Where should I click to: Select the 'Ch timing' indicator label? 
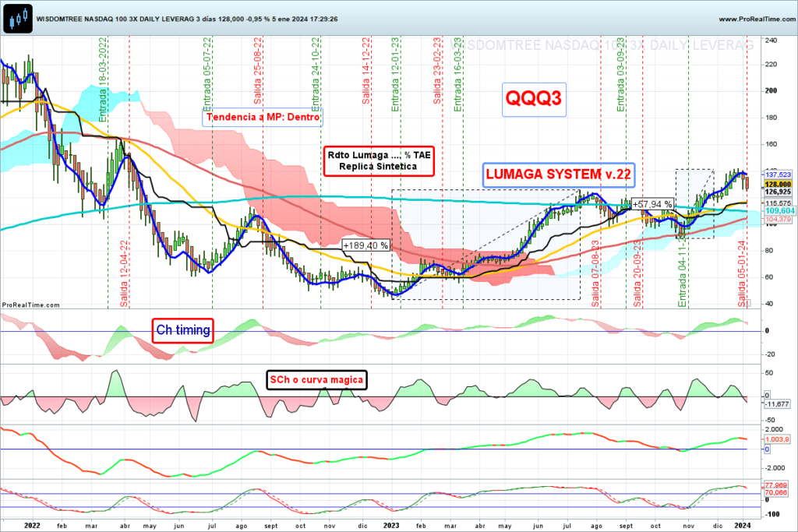(x=182, y=330)
